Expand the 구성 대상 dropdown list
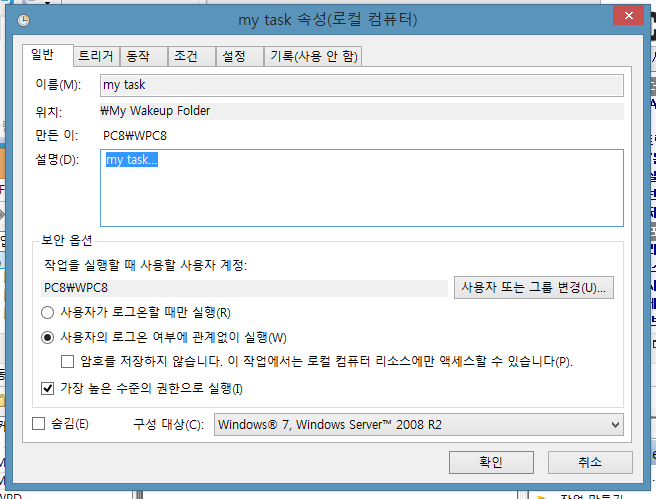The height and width of the screenshot is (499, 656). point(417,424)
